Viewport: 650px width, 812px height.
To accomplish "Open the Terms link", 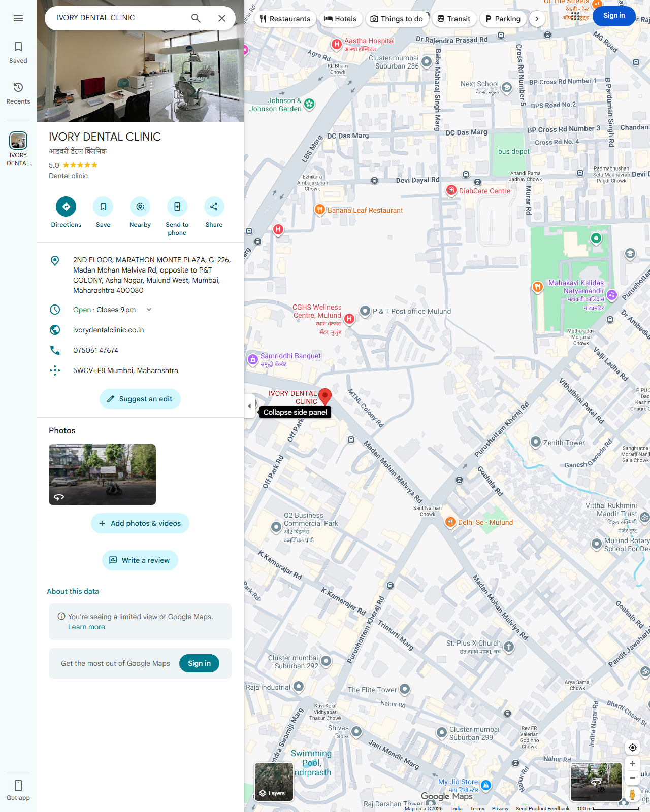I will [477, 808].
